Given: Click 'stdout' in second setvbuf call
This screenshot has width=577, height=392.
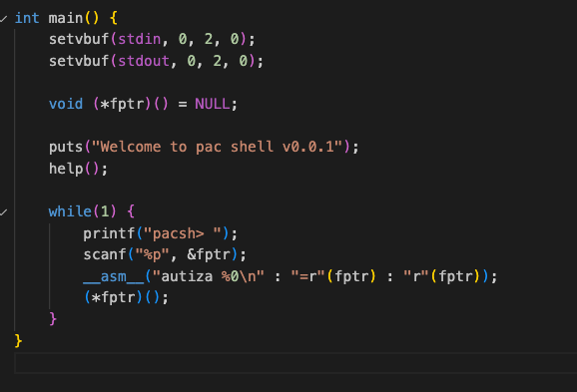Looking at the screenshot, I should [x=144, y=61].
